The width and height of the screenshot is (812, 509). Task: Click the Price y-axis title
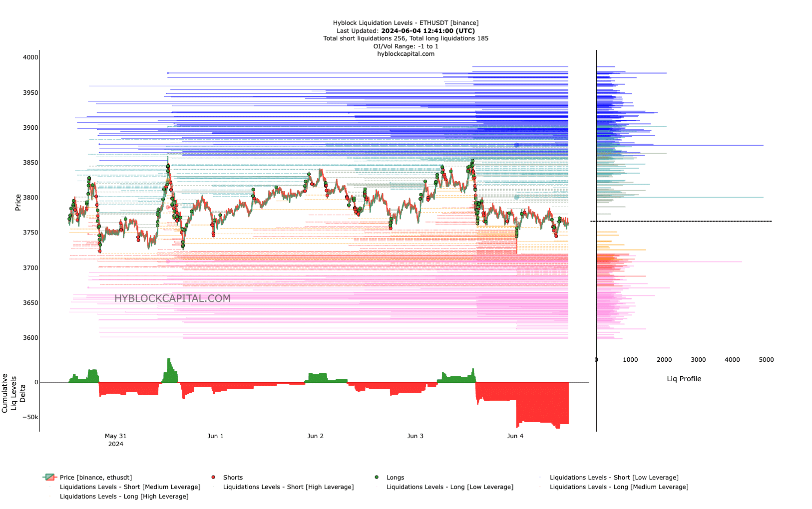click(18, 203)
